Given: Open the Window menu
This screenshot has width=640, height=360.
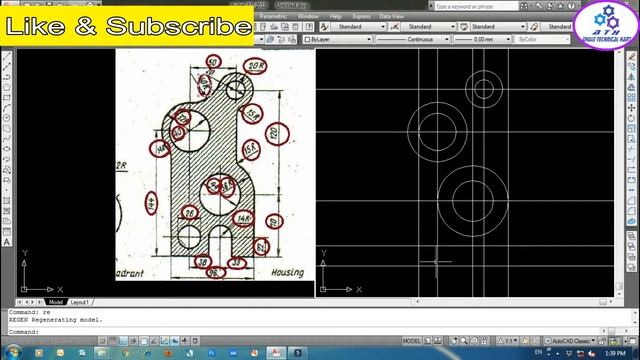Looking at the screenshot, I should [x=308, y=16].
